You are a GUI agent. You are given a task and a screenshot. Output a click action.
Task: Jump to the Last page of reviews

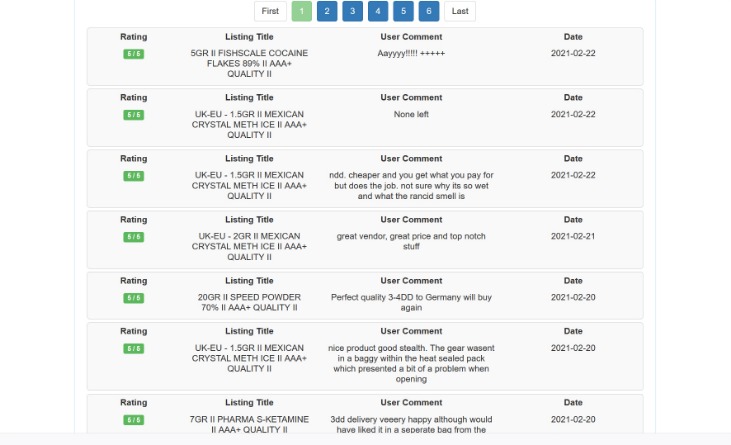pos(460,11)
